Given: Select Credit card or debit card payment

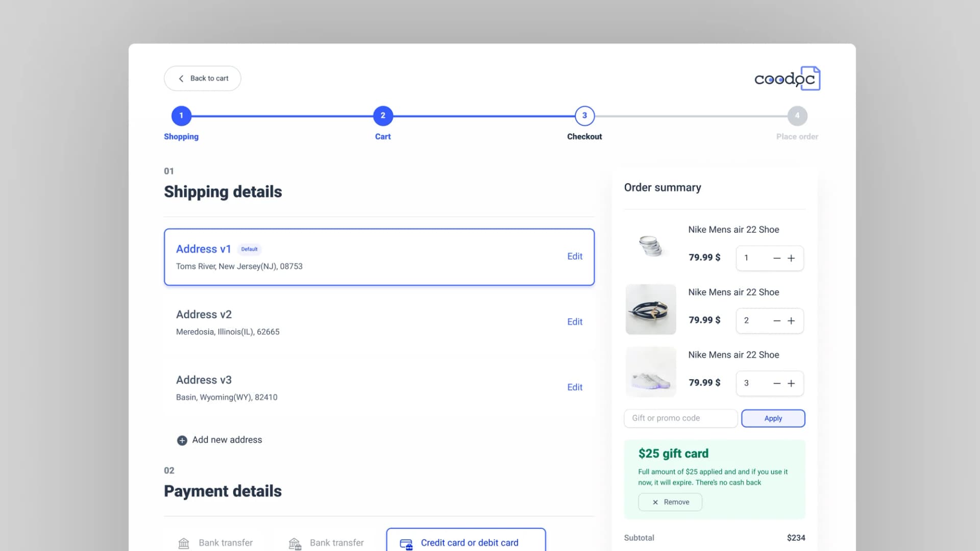Looking at the screenshot, I should [466, 540].
